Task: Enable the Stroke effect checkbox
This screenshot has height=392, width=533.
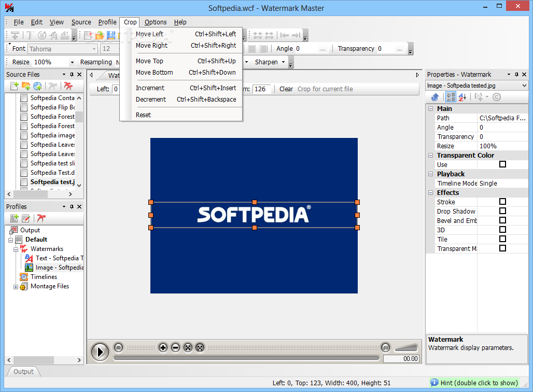Action: [502, 202]
